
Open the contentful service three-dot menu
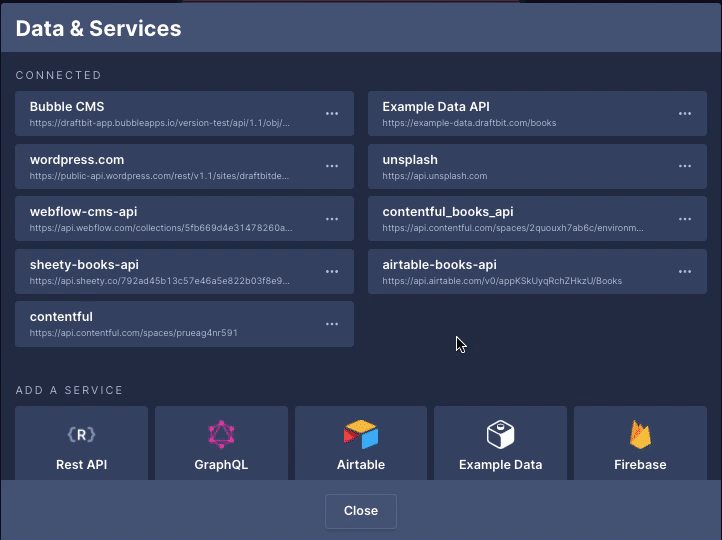coord(332,324)
